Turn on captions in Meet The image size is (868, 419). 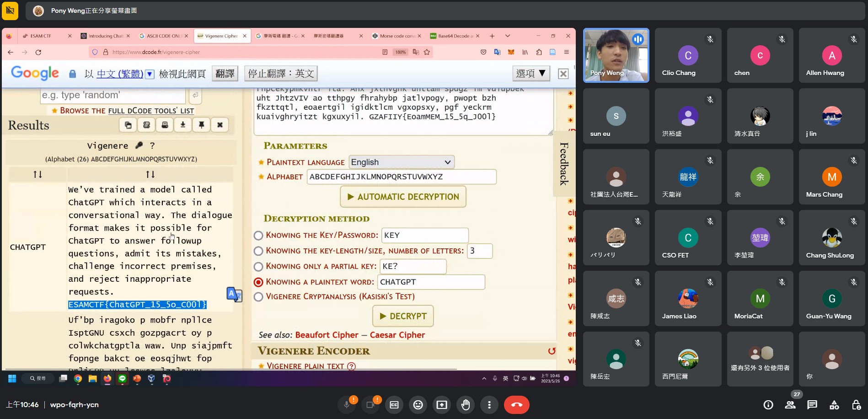394,405
